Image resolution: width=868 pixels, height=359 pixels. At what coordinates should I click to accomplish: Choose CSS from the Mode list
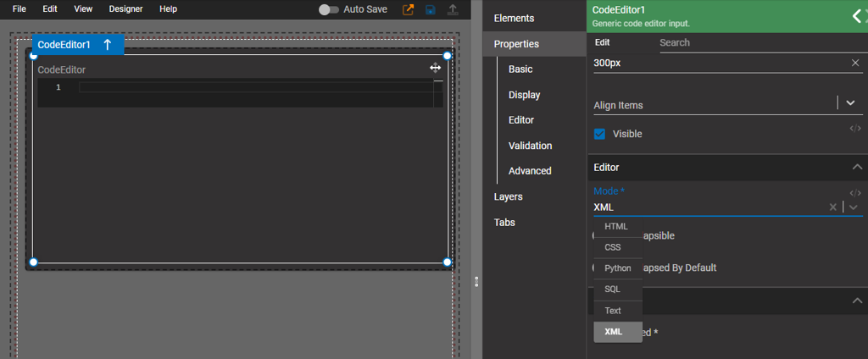pyautogui.click(x=618, y=247)
